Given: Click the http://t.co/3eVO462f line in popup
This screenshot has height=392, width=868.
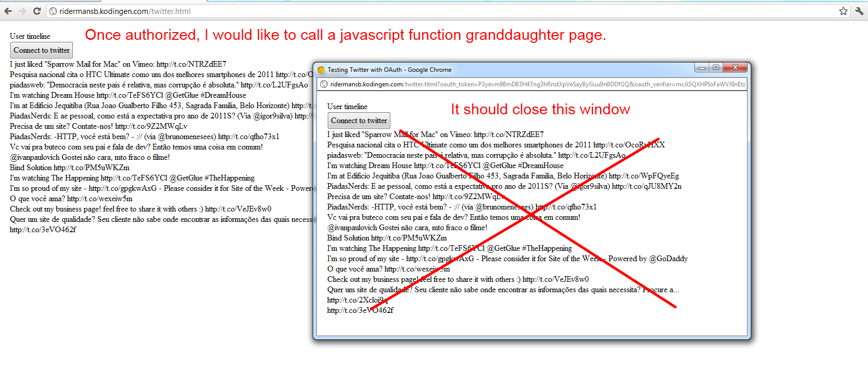Looking at the screenshot, I should 360,310.
